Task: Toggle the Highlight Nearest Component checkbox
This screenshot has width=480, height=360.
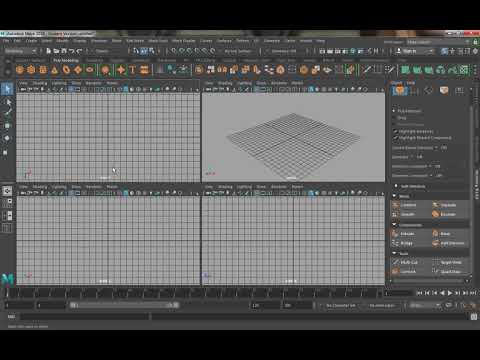Action: pos(395,138)
